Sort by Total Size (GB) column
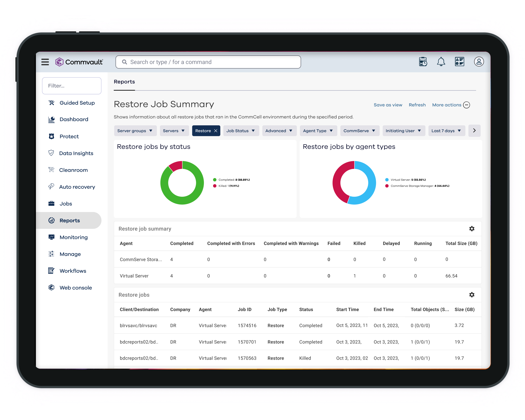Viewport: 525px width, 420px height. point(461,243)
